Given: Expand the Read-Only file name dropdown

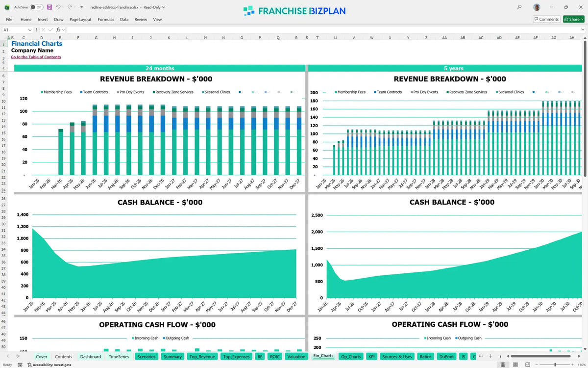Looking at the screenshot, I should 163,7.
